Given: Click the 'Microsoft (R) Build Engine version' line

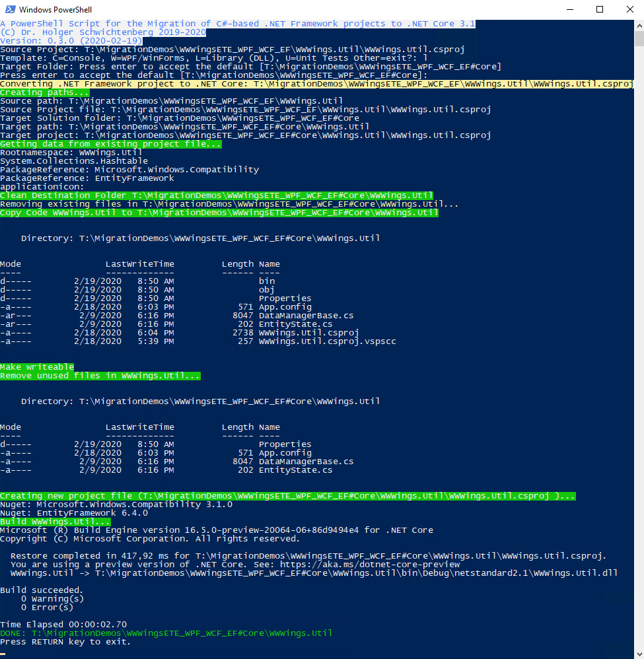Looking at the screenshot, I should point(217,530).
